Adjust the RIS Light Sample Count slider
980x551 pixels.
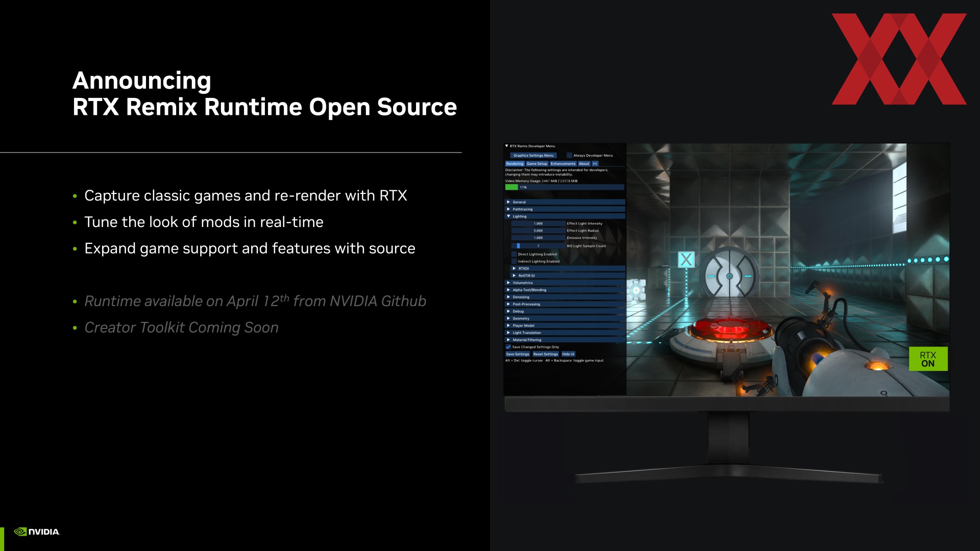click(x=538, y=246)
